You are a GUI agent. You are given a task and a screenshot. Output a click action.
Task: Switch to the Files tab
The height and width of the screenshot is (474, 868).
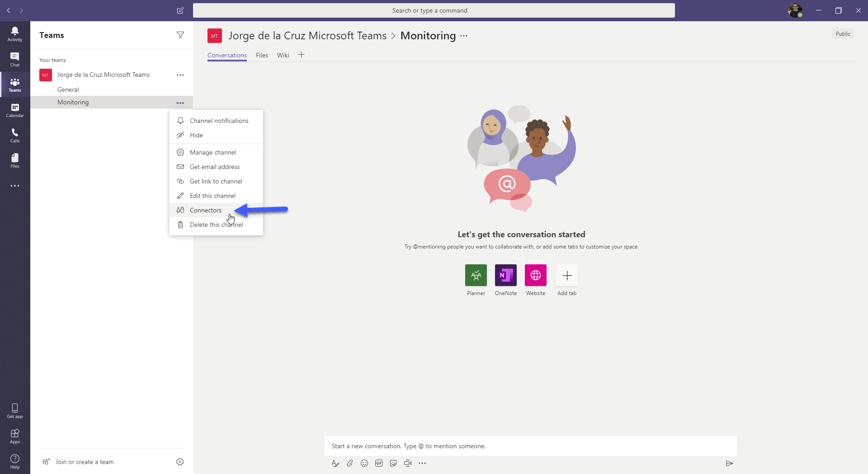point(262,55)
